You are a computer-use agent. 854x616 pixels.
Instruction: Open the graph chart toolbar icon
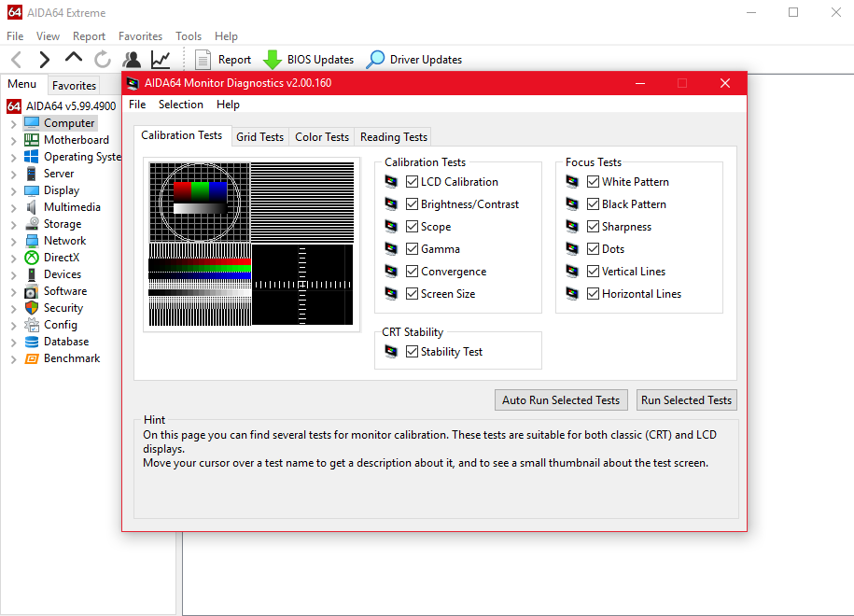(x=161, y=60)
